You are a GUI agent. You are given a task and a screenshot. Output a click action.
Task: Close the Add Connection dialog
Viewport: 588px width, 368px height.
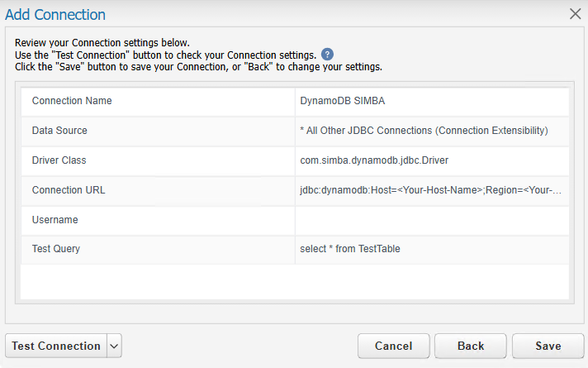point(575,14)
